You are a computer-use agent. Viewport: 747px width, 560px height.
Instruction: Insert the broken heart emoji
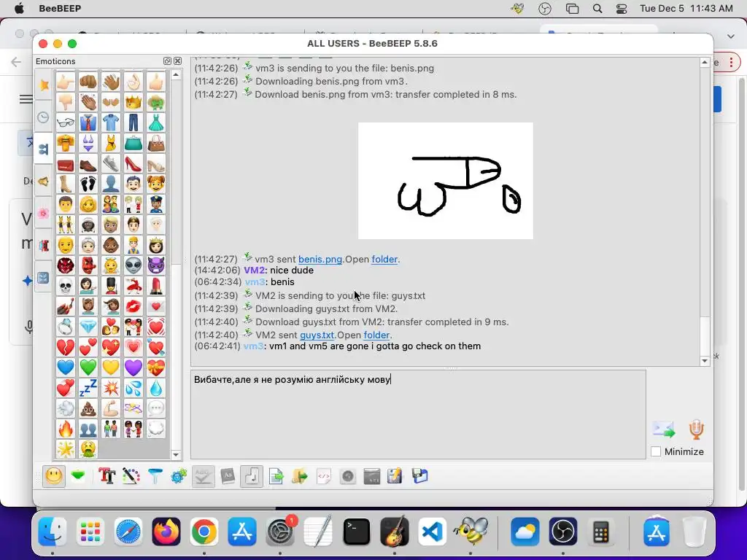pyautogui.click(x=65, y=347)
